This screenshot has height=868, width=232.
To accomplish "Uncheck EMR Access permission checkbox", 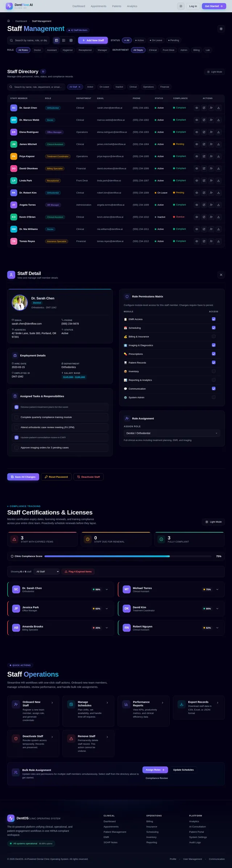I will 214,319.
